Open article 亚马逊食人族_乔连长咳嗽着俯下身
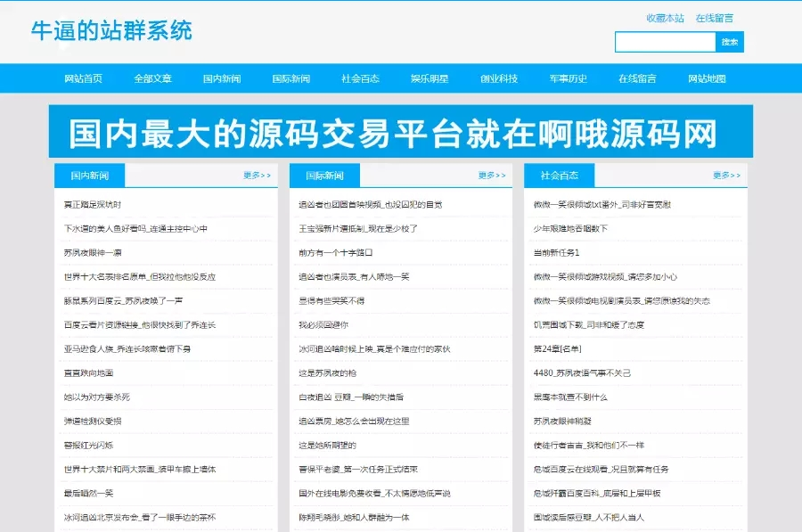This screenshot has height=532, width=802. click(127, 348)
